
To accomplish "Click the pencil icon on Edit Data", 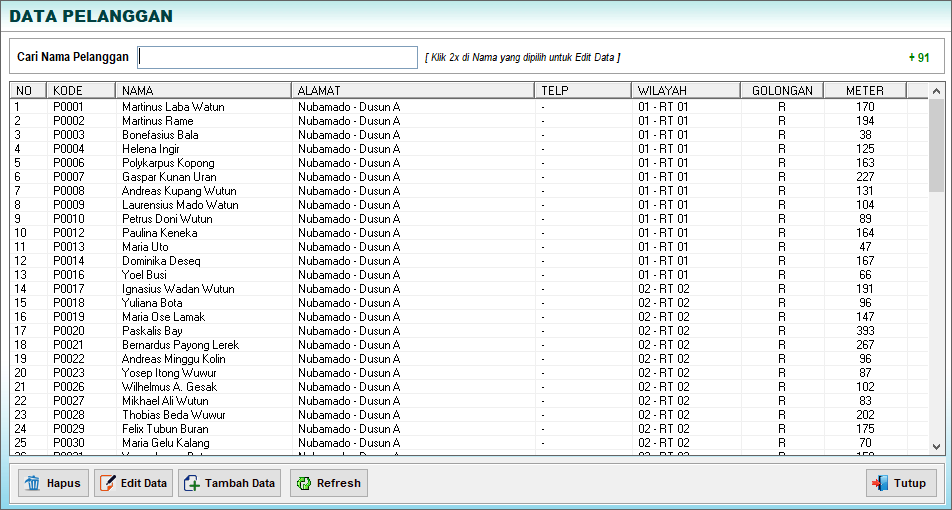I will [x=108, y=483].
